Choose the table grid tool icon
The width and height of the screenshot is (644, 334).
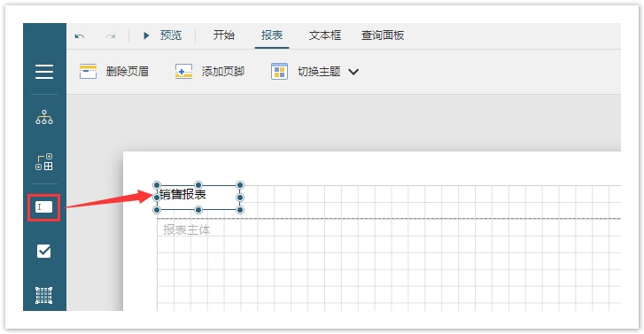[44, 295]
